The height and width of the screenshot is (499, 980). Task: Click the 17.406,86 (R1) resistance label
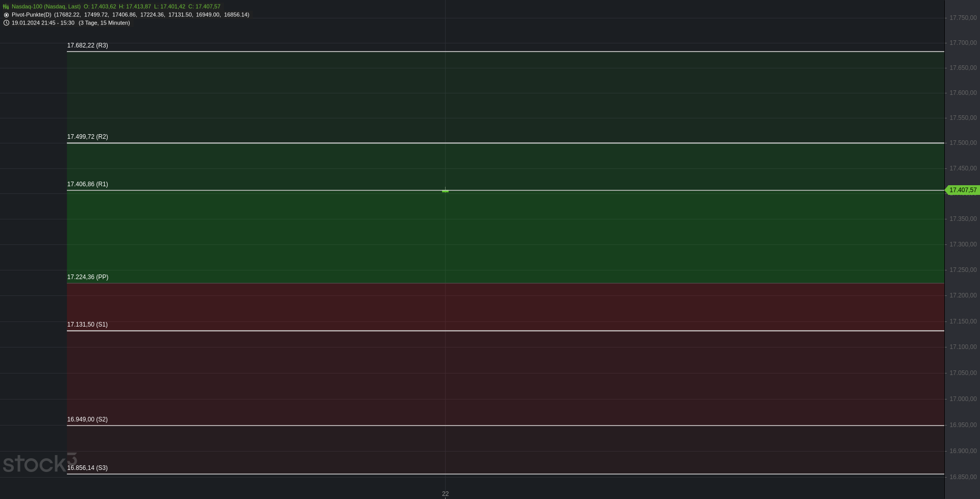[x=87, y=184]
